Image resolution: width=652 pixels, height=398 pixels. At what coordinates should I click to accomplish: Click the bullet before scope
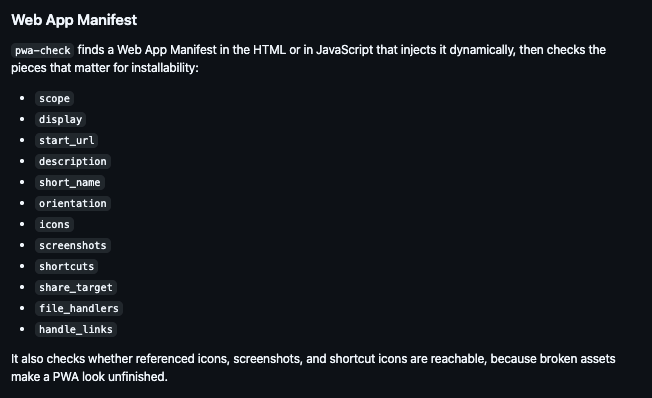click(22, 98)
